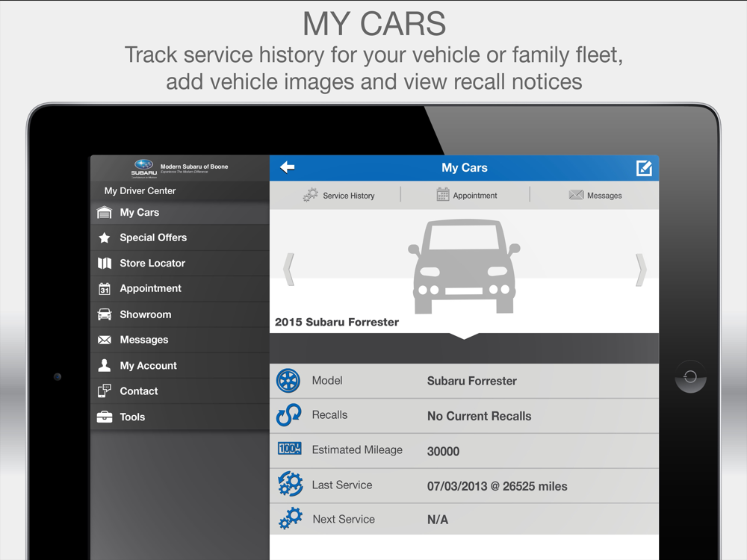
Task: Open Store Locator in sidebar
Action: (x=180, y=263)
